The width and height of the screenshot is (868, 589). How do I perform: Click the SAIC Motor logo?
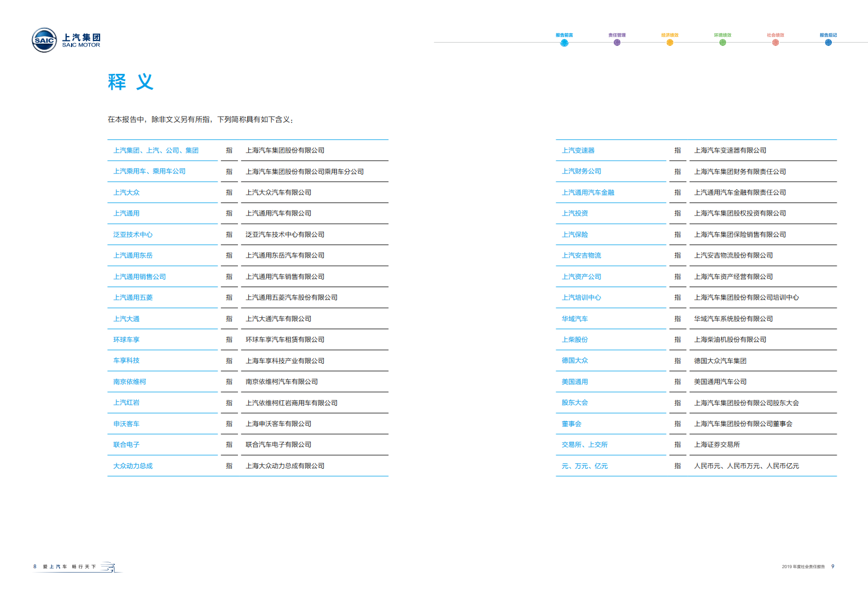[66, 40]
